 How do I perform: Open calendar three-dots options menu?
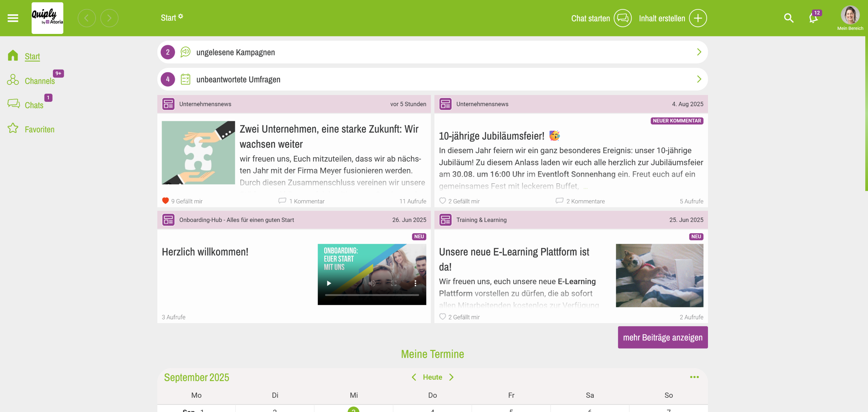pos(694,377)
